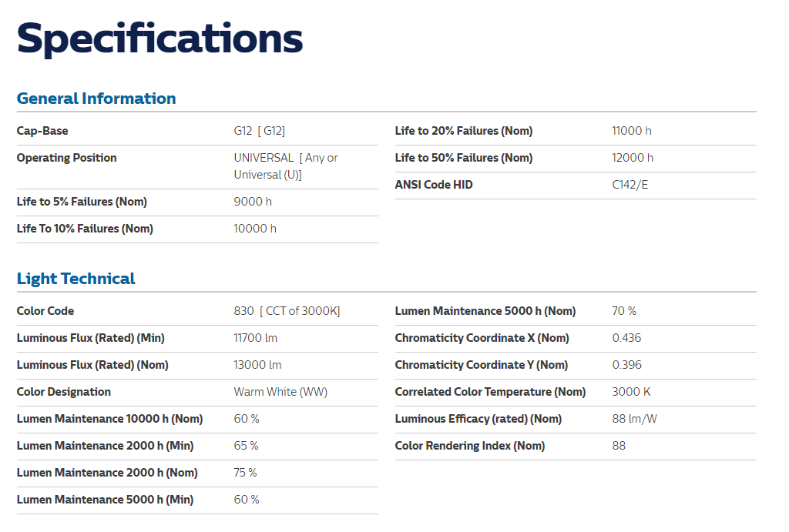Viewport: 789px width, 532px height.
Task: Select Life to 5% Failures row
Action: point(197,202)
